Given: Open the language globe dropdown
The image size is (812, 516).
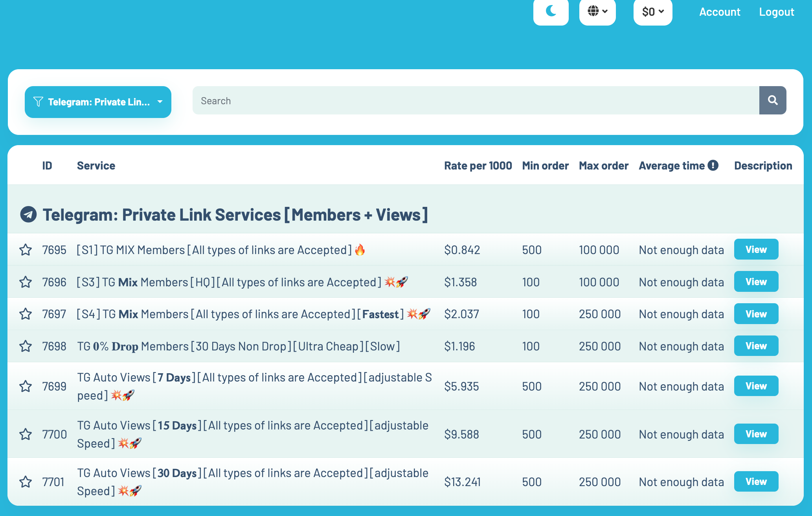Looking at the screenshot, I should coord(597,11).
